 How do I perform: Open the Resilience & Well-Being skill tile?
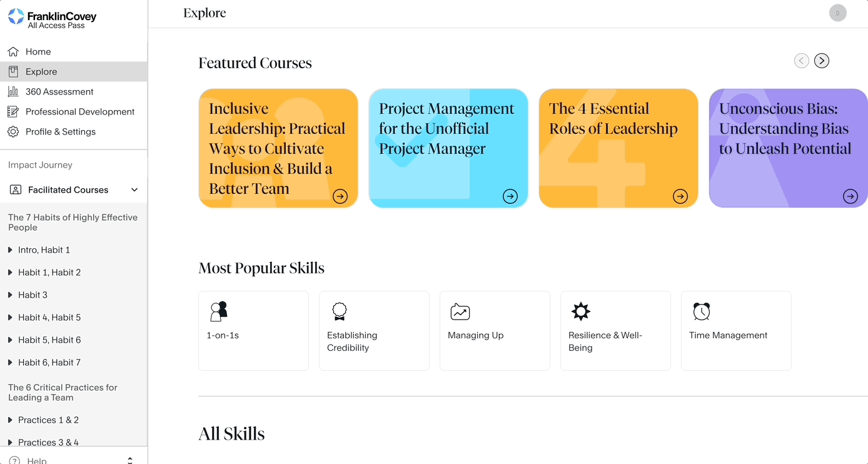pyautogui.click(x=615, y=330)
